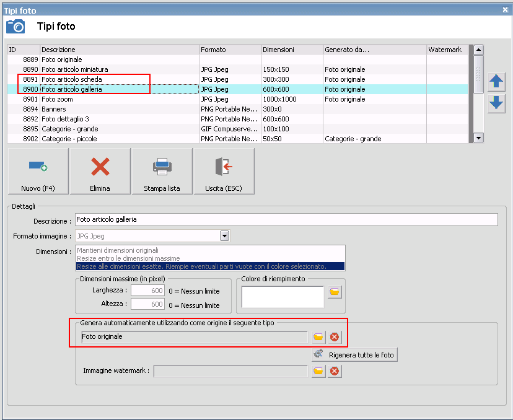This screenshot has width=513, height=420.
Task: Select row 8894 Banners
Action: click(x=238, y=109)
